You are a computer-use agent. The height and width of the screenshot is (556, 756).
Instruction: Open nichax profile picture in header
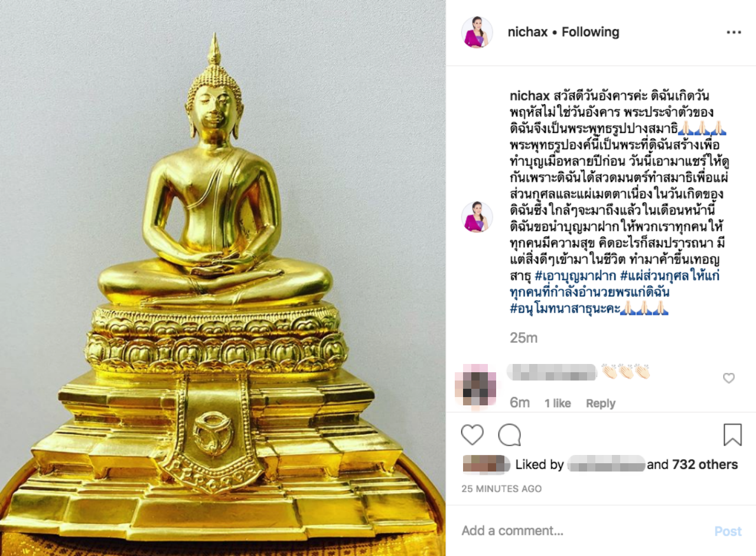pos(477,32)
